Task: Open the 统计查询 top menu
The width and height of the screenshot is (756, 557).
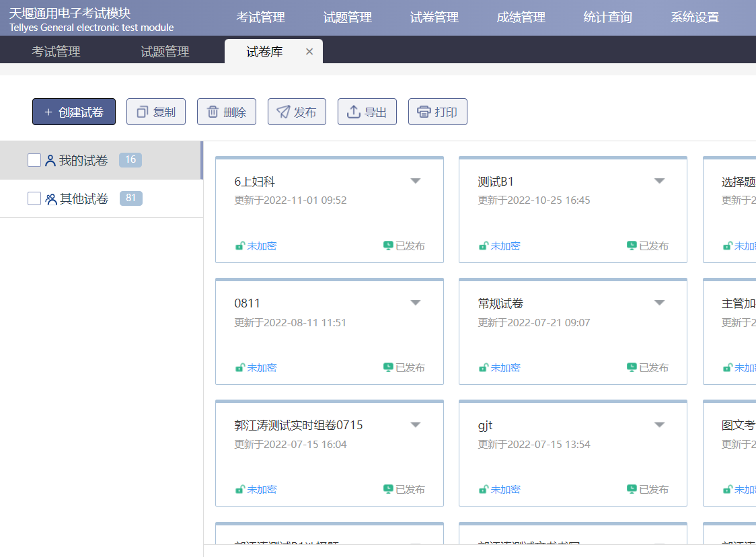Action: point(607,17)
